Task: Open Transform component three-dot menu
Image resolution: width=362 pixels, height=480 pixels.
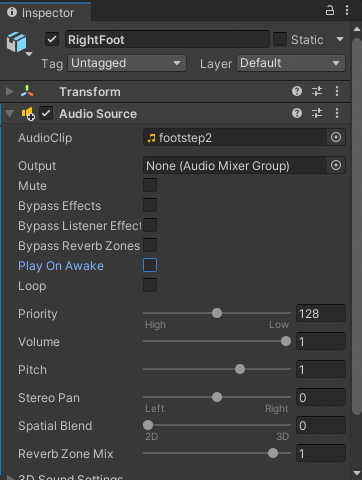Action: click(337, 91)
